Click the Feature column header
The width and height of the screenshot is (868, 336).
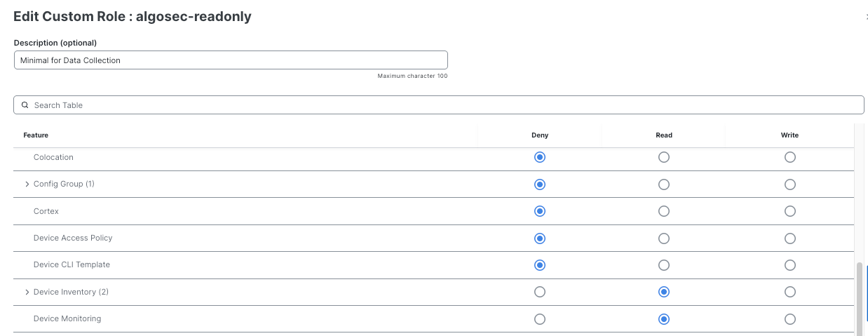click(x=36, y=135)
